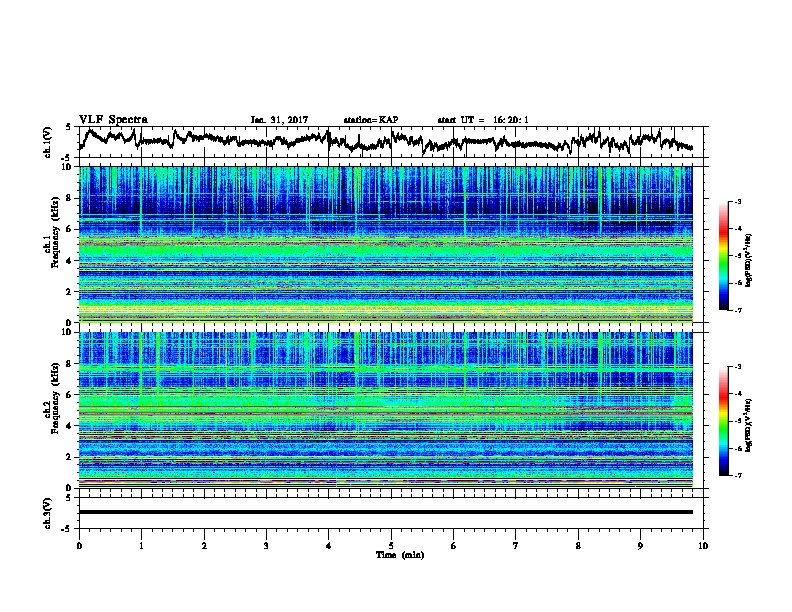Image resolution: width=792 pixels, height=612 pixels.
Task: Click the flat black ch.3 trace line
Action: (x=385, y=512)
